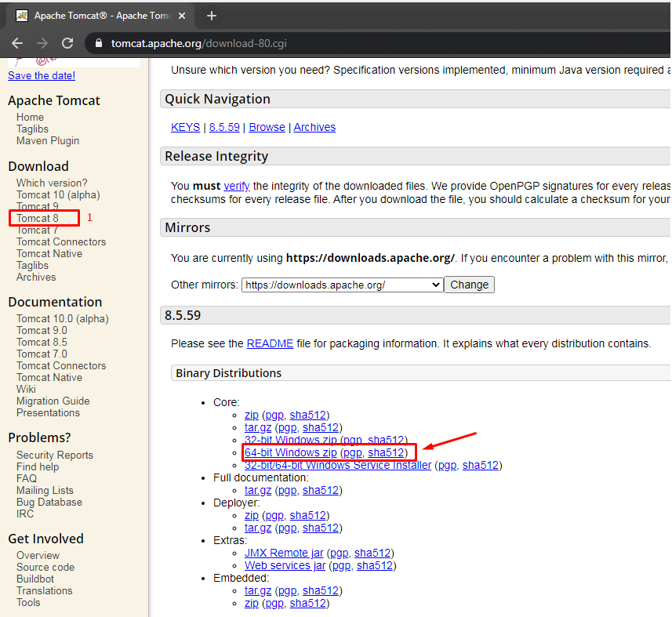Open Tomcat 8 in Download sidebar

click(x=38, y=218)
